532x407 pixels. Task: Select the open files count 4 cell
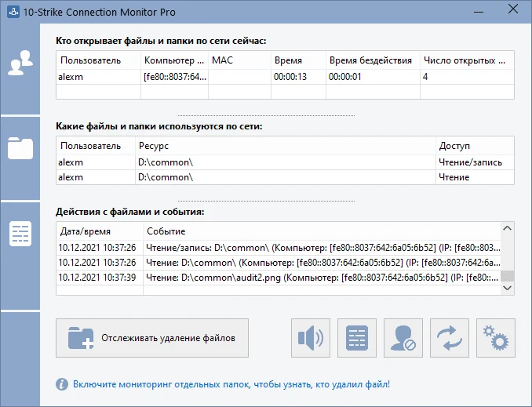(x=467, y=77)
